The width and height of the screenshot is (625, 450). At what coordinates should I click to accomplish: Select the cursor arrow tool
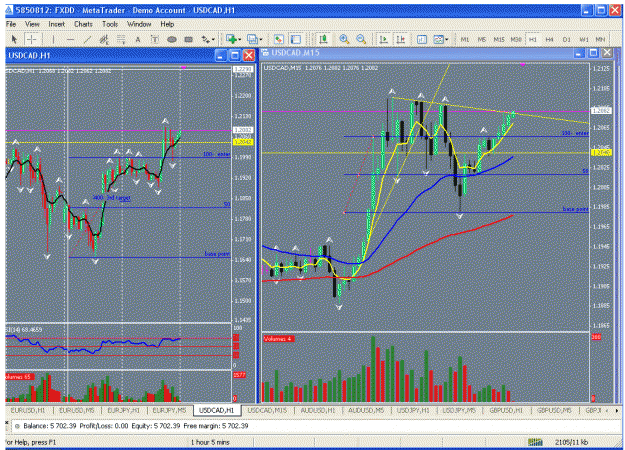tap(14, 39)
